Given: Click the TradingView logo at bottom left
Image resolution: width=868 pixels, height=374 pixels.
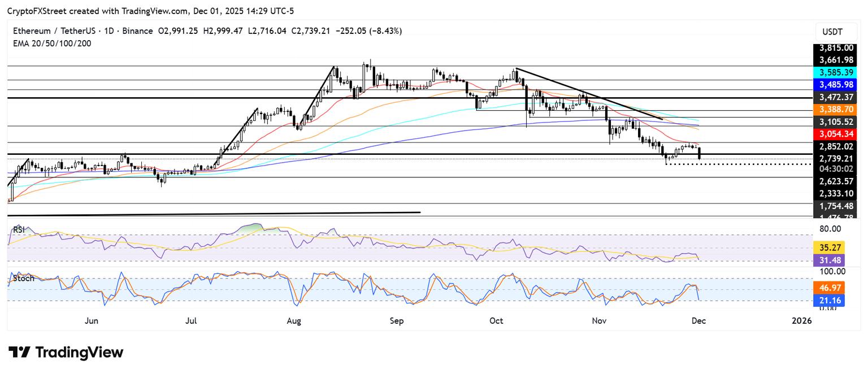Looking at the screenshot, I should (66, 353).
